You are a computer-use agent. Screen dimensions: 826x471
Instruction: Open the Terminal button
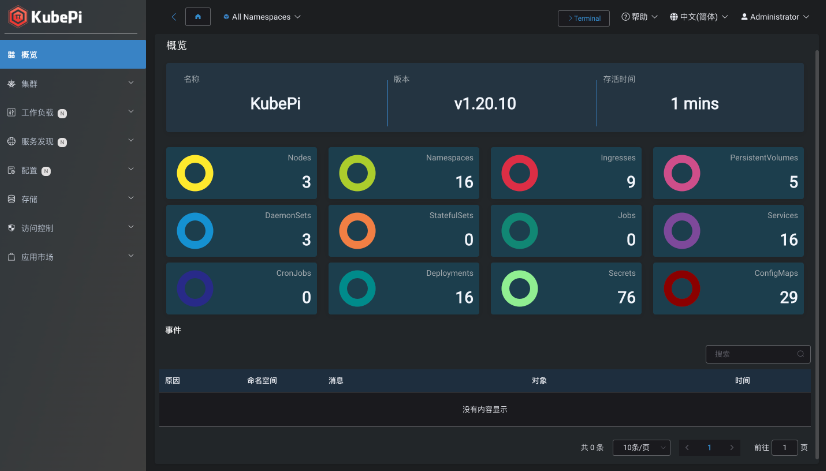click(x=583, y=18)
